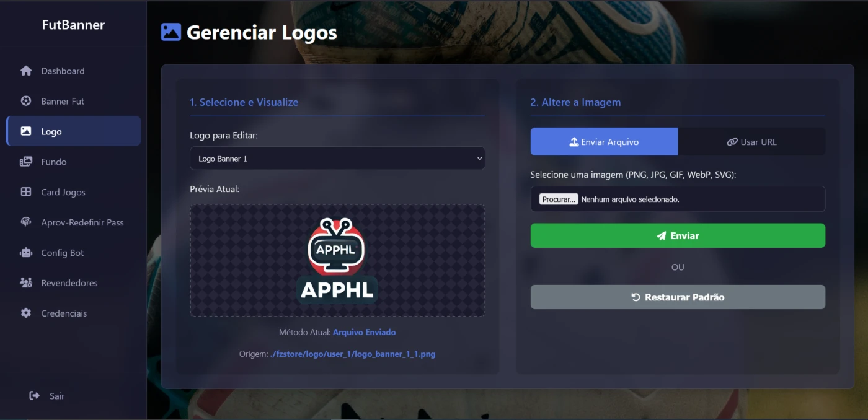Click the Fundo images icon in sidebar
This screenshot has width=868, height=420.
26,162
